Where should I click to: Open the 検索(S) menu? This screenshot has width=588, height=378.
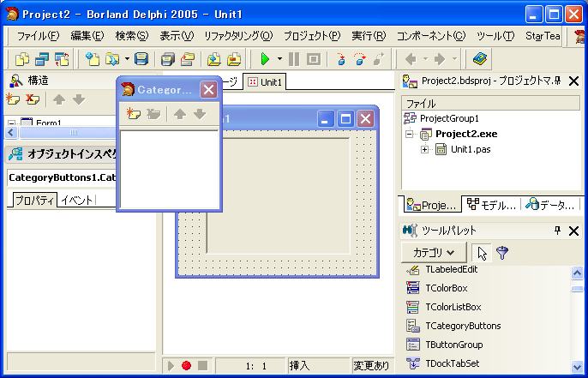(x=132, y=36)
